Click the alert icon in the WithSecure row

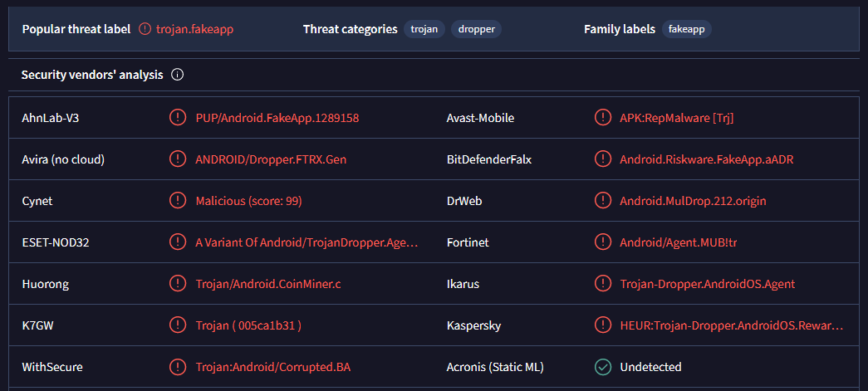point(177,367)
